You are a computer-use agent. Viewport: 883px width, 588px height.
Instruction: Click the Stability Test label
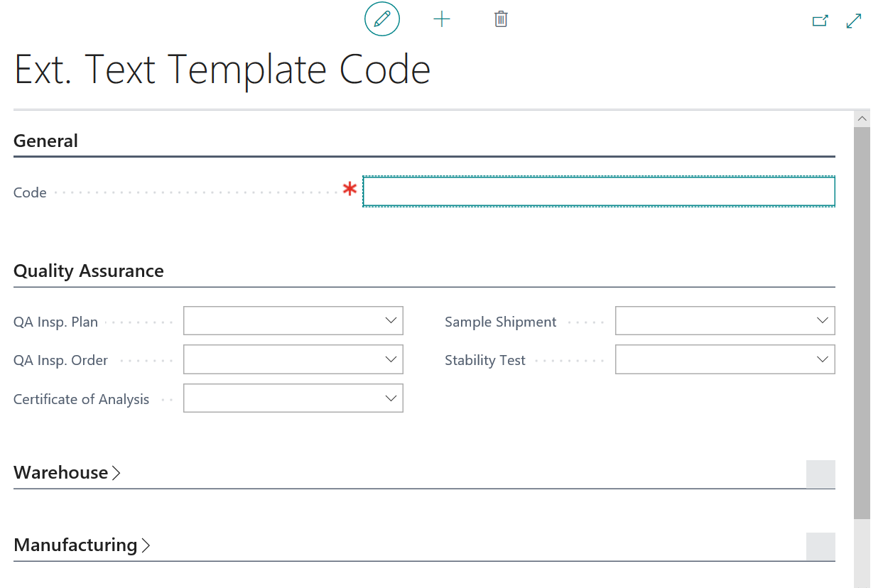coord(485,360)
